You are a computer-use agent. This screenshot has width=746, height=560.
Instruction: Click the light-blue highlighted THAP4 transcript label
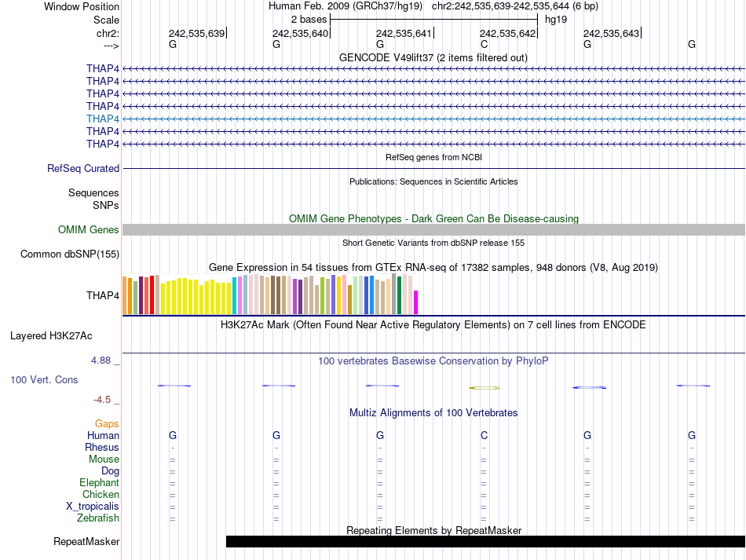tap(103, 119)
